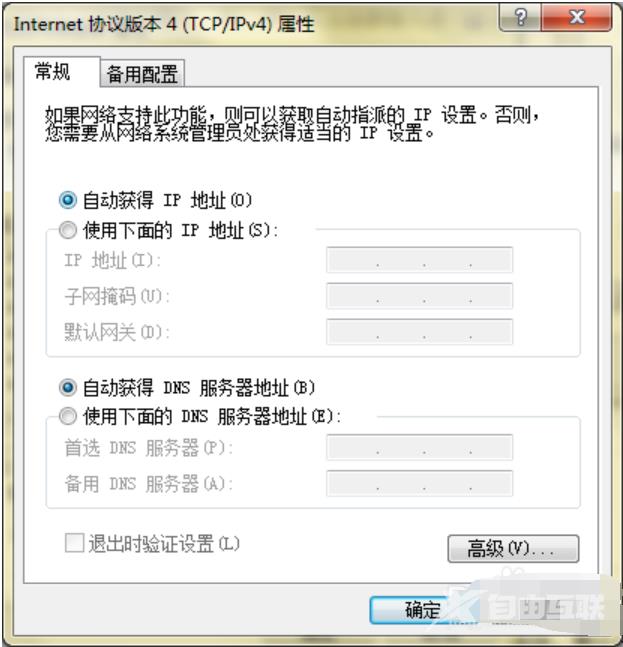The image size is (623, 647).
Task: Click the IP 地址 input field
Action: [419, 260]
